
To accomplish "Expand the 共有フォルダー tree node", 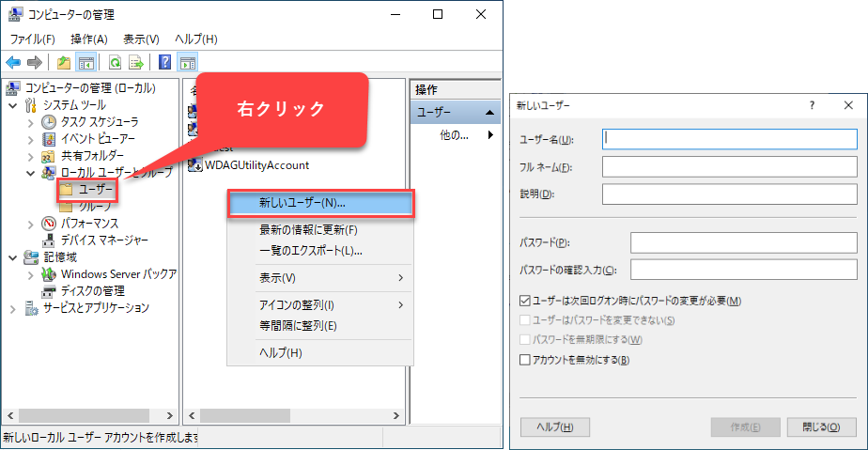I will click(x=31, y=156).
